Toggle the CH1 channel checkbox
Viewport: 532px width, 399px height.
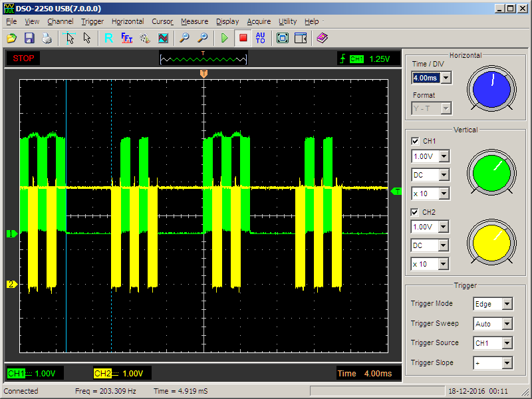coord(416,141)
